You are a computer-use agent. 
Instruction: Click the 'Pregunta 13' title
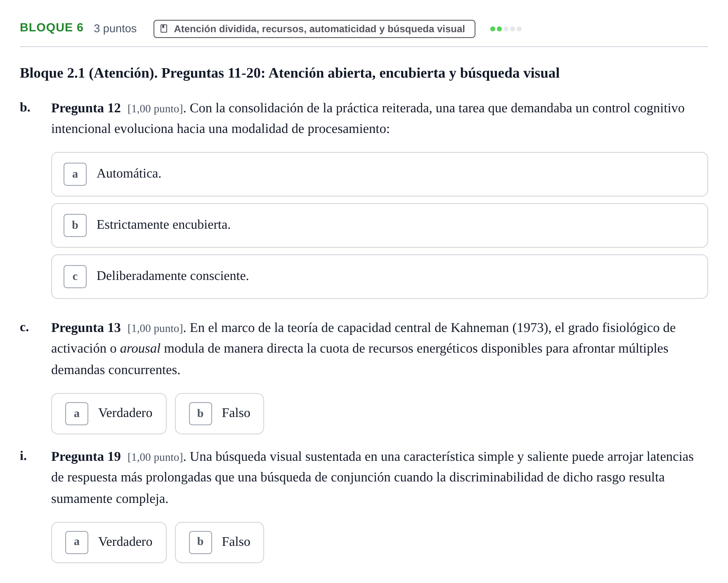click(x=86, y=328)
